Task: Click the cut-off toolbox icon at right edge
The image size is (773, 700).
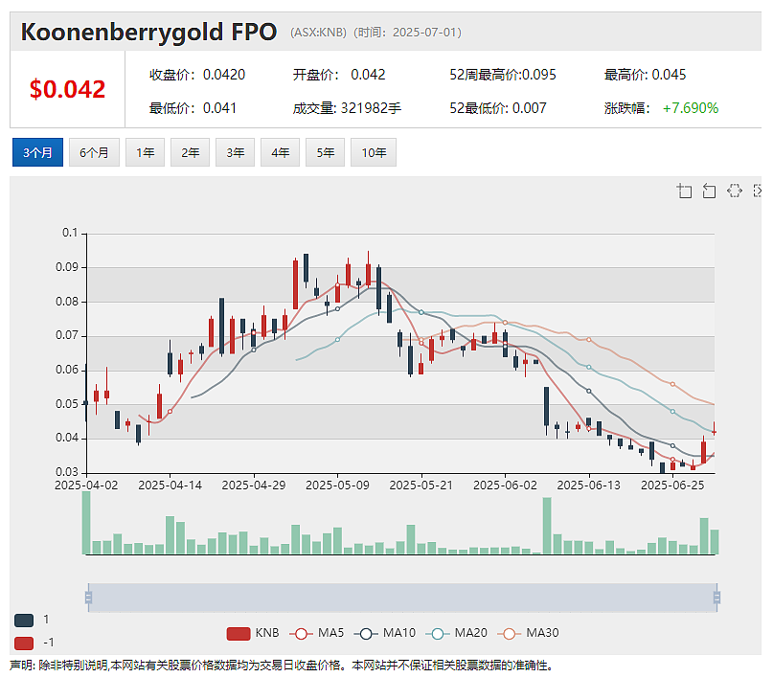Action: 758,191
